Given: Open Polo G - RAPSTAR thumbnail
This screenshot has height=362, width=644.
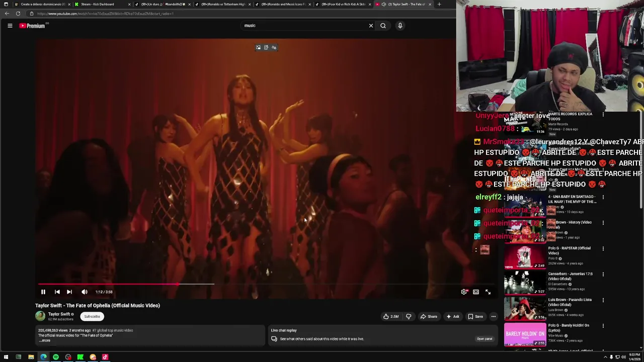Looking at the screenshot, I should click(525, 256).
